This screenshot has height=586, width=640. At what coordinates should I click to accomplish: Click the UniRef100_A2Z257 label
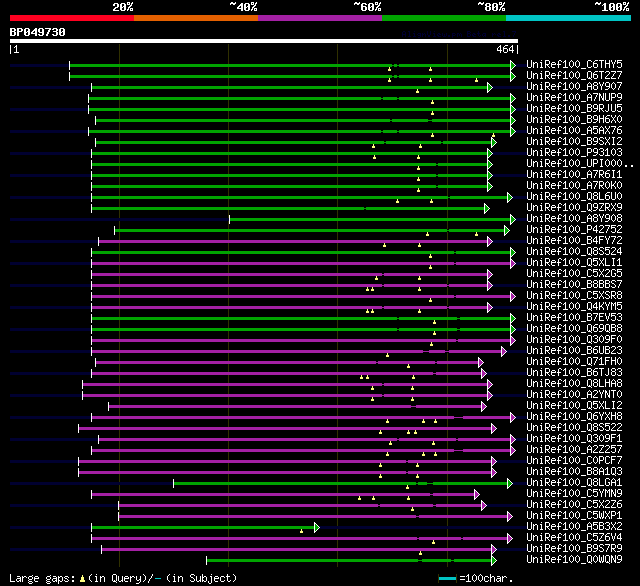574,450
